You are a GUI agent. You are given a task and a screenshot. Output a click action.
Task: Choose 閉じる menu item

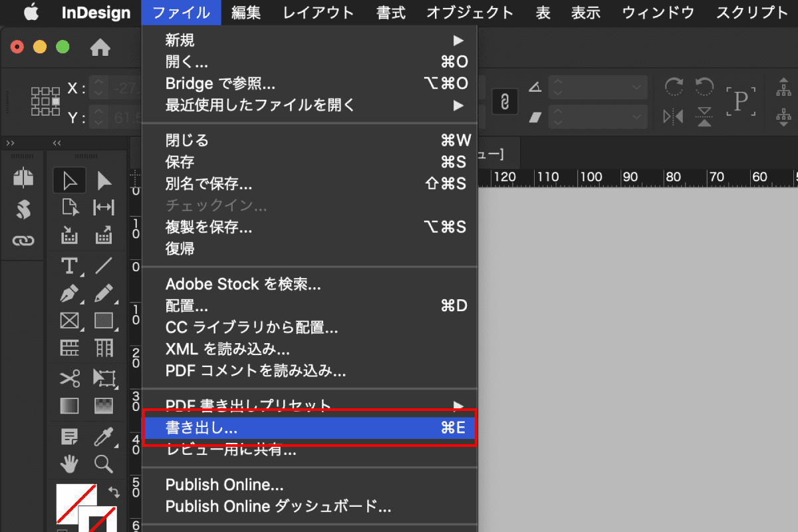pyautogui.click(x=310, y=140)
